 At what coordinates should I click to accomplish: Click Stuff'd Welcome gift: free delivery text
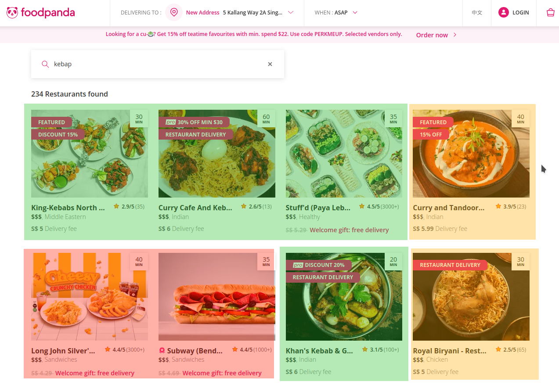tap(349, 230)
